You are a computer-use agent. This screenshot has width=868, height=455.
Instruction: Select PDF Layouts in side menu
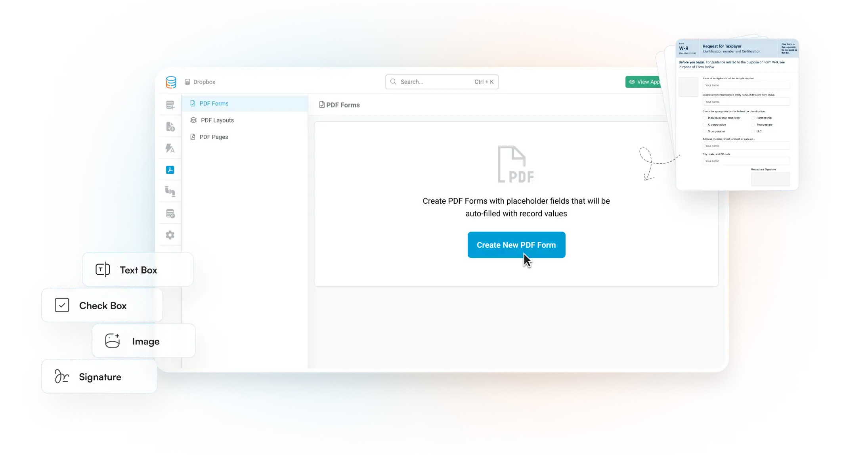click(x=217, y=120)
